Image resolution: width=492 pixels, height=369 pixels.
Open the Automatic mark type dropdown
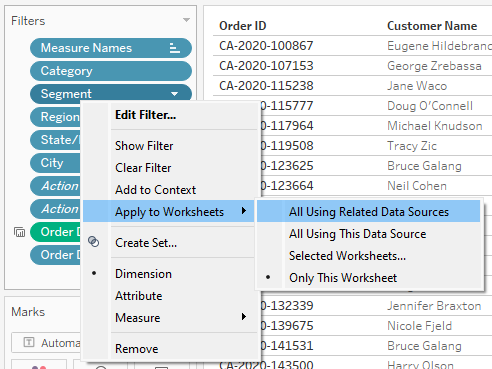pos(47,342)
